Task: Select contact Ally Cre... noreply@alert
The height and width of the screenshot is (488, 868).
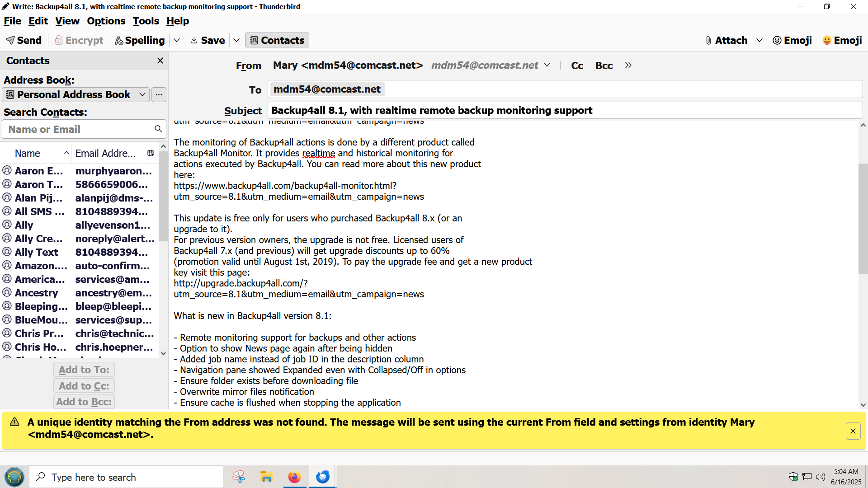Action: click(79, 239)
